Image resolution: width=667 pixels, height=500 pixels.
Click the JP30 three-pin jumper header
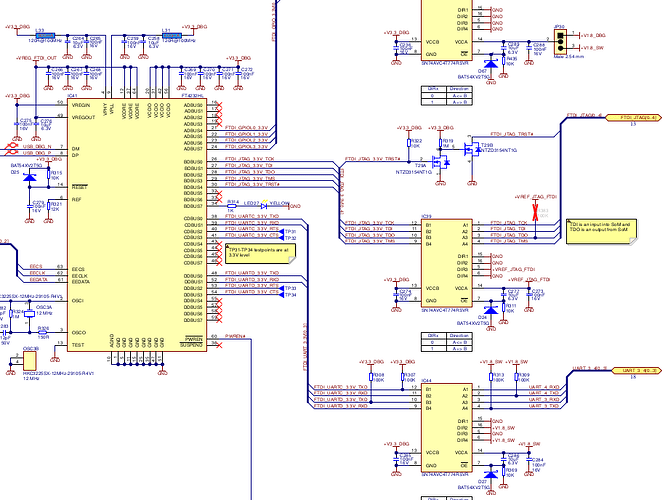[560, 42]
